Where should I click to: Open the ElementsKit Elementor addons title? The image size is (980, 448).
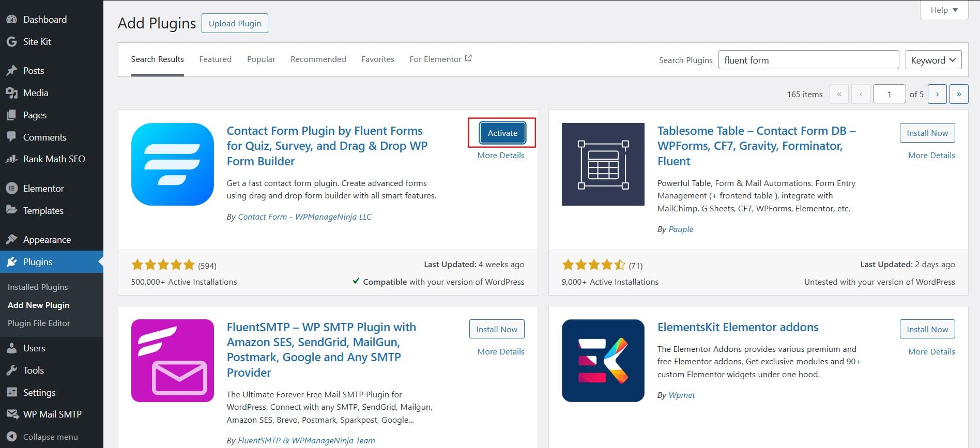(x=738, y=327)
